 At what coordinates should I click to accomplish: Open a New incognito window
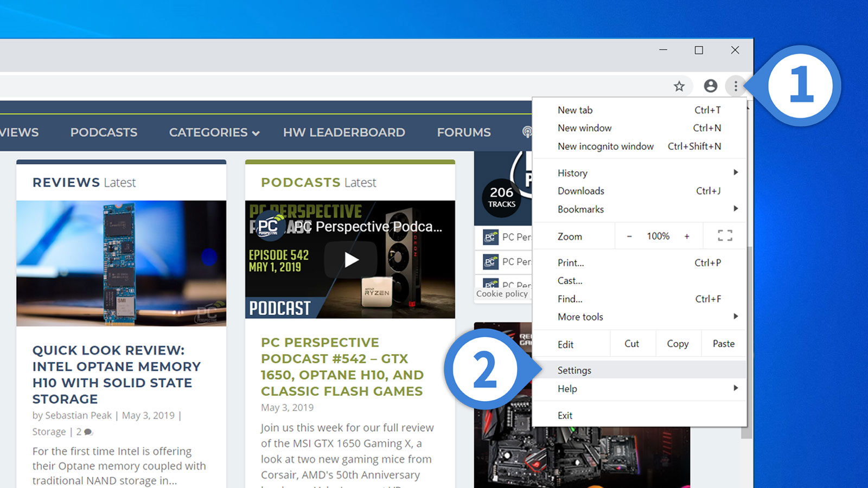639,146
